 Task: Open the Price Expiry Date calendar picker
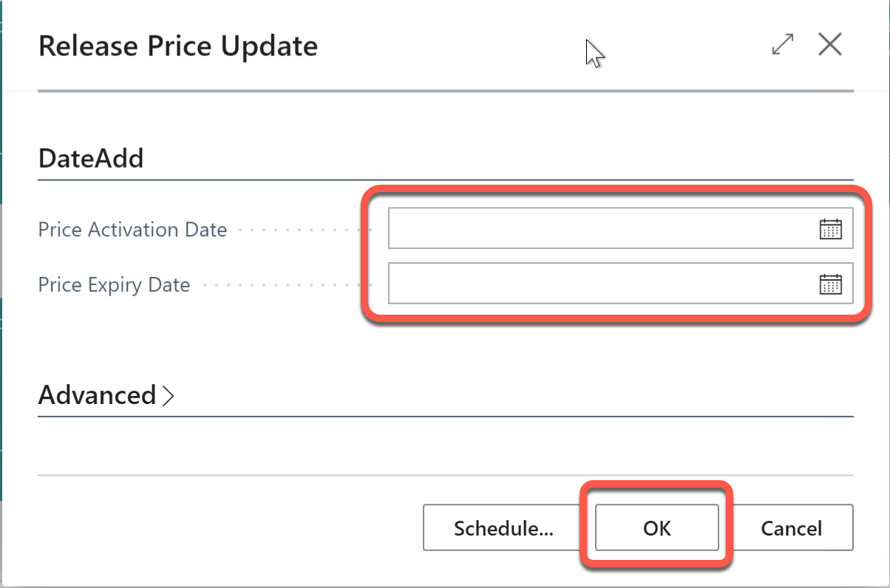[831, 284]
